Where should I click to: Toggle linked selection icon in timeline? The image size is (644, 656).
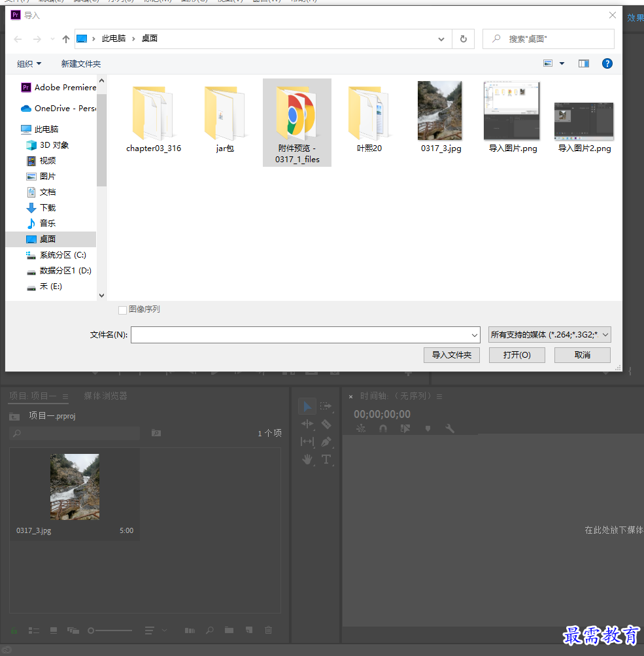pos(405,428)
